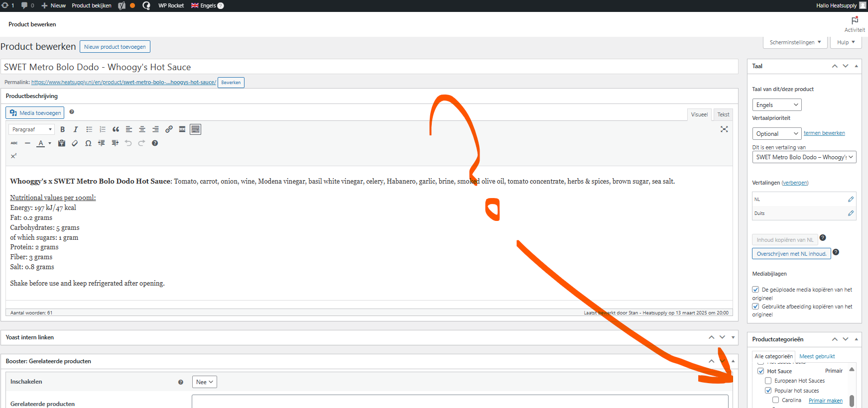The width and height of the screenshot is (868, 408).
Task: Toggle paste as plain text
Action: (62, 143)
